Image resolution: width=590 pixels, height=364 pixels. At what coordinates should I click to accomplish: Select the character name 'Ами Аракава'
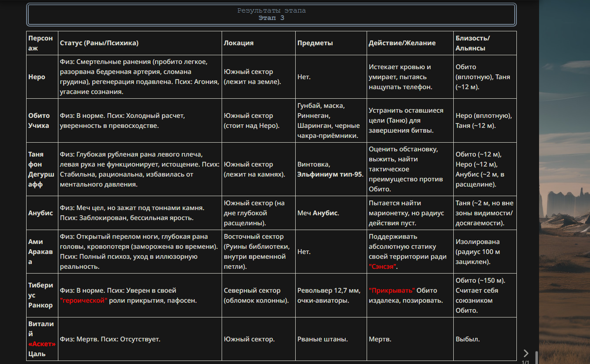[x=41, y=252]
